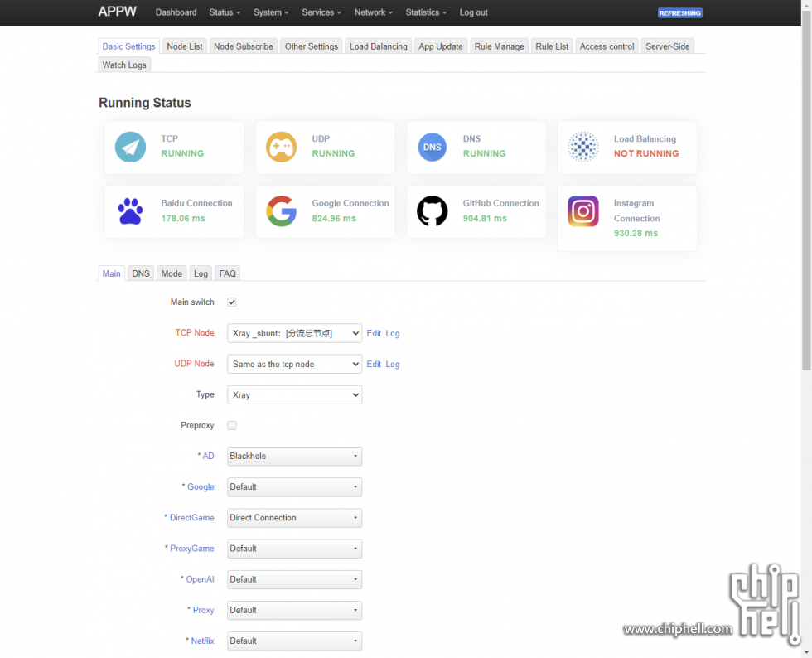The height and width of the screenshot is (658, 812).
Task: Open the Proxy rule dropdown
Action: (x=295, y=610)
